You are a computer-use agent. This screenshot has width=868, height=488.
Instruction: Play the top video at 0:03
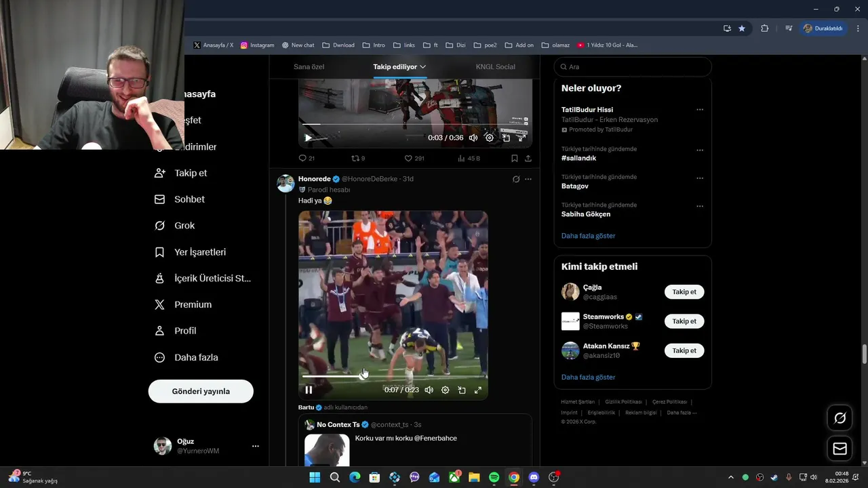[309, 138]
